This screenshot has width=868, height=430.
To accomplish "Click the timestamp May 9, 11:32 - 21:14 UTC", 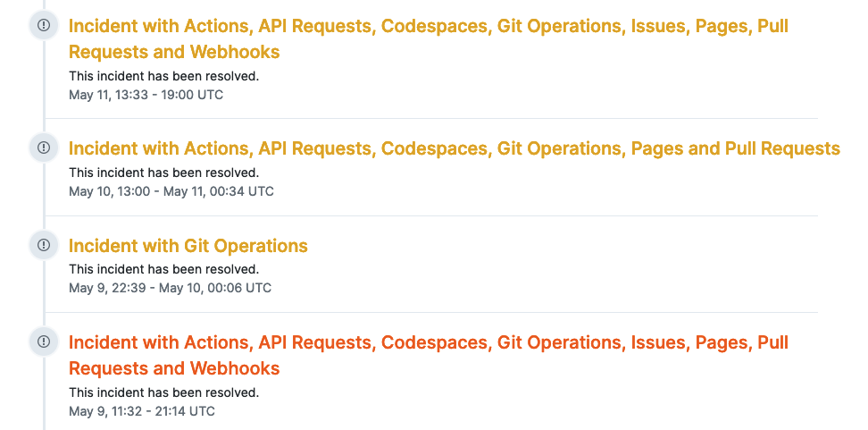I will pyautogui.click(x=141, y=411).
